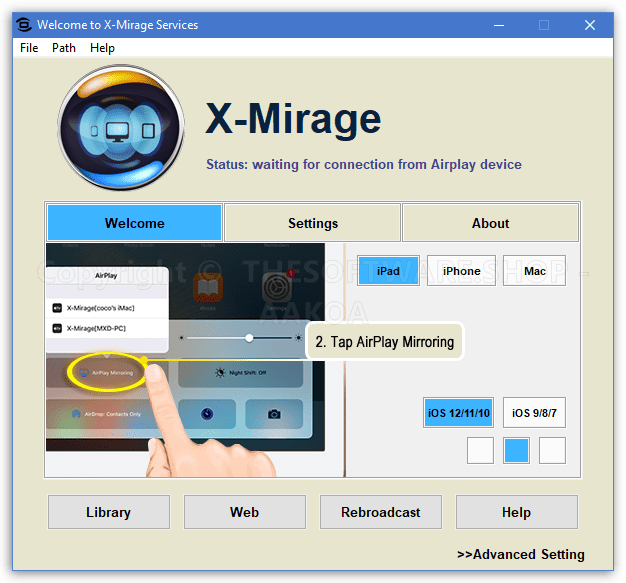
Task: Click the Rebroadcast button
Action: 380,512
